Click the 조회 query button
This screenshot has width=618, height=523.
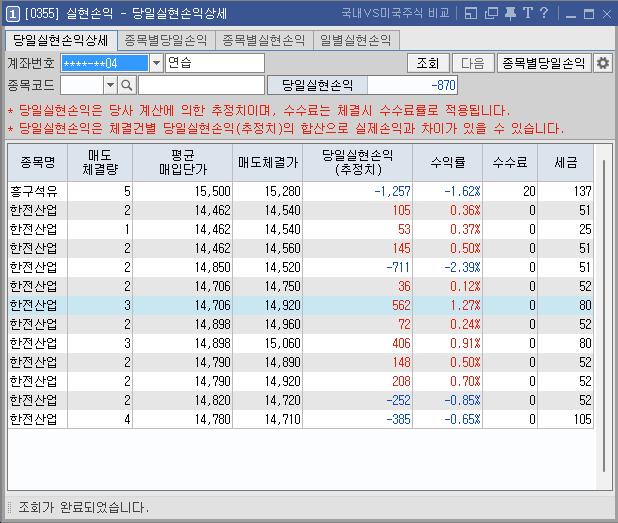(x=428, y=63)
